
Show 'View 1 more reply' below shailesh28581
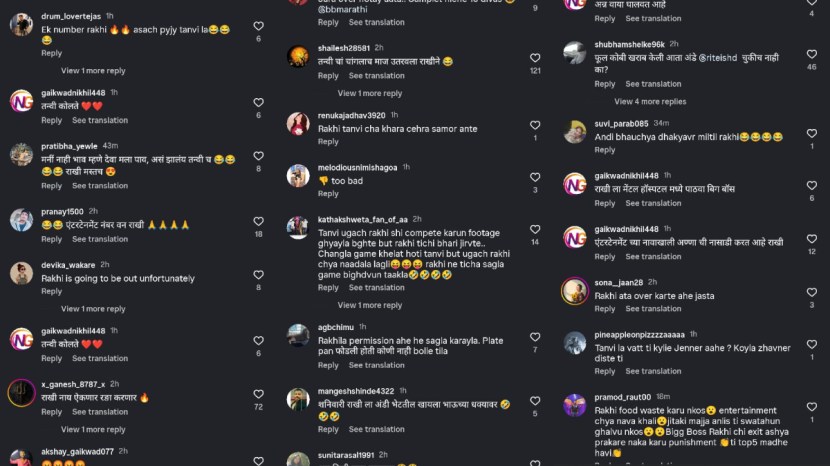[x=370, y=93]
